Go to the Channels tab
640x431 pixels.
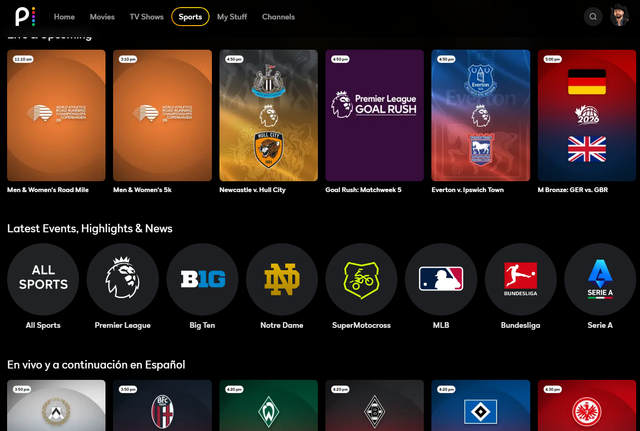point(278,17)
